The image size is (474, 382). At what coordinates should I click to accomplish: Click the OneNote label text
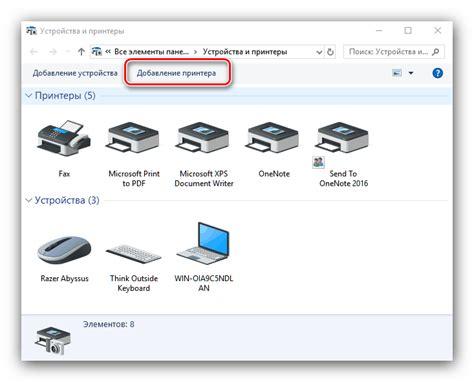coord(274,174)
